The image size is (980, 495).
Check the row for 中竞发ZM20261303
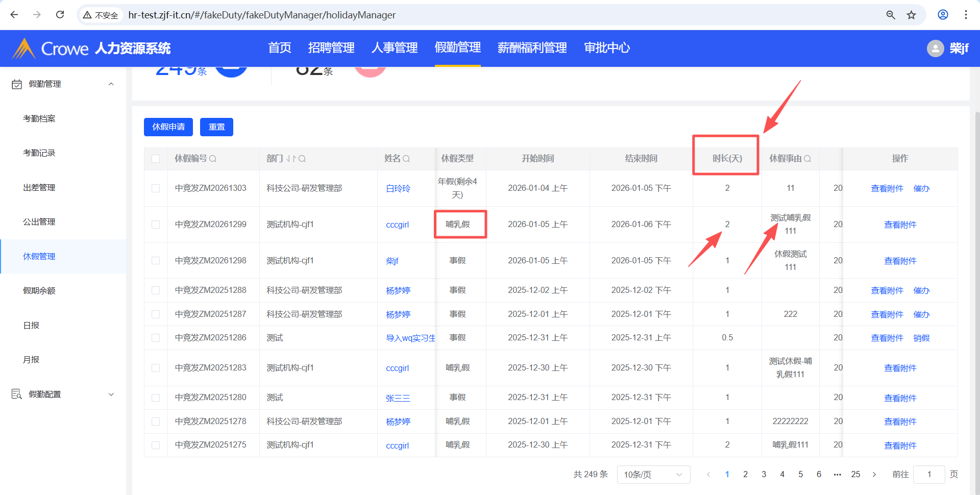tap(156, 188)
